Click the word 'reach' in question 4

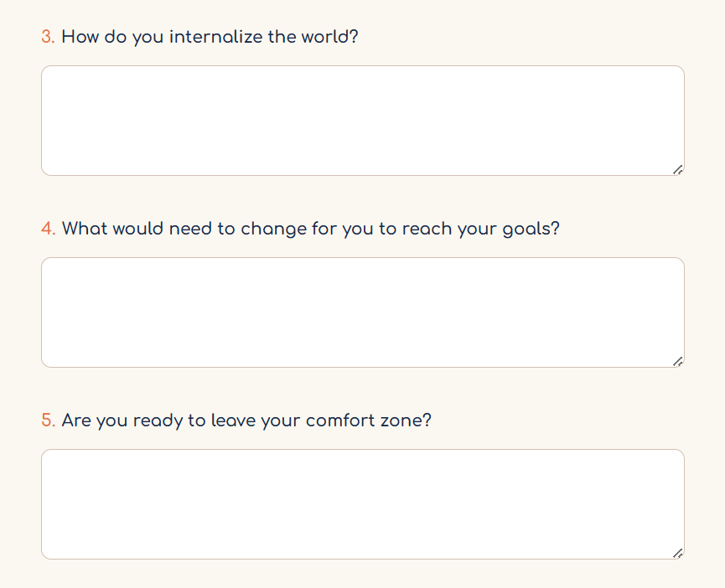pos(427,230)
